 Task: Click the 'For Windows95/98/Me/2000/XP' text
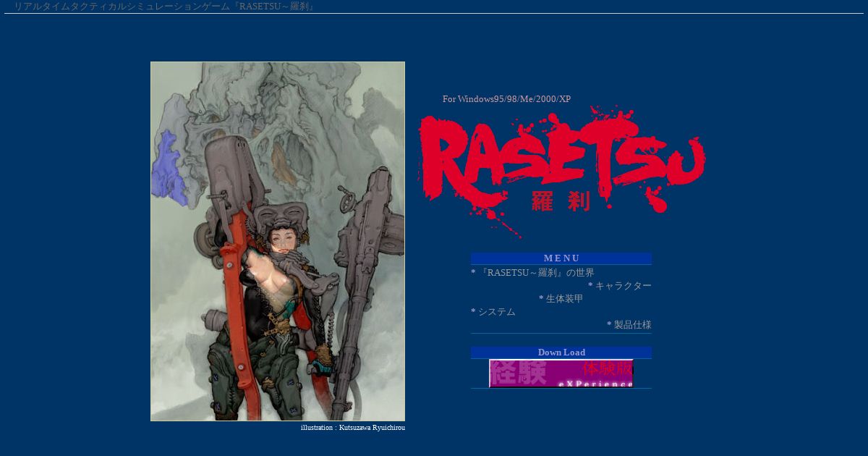(x=506, y=99)
